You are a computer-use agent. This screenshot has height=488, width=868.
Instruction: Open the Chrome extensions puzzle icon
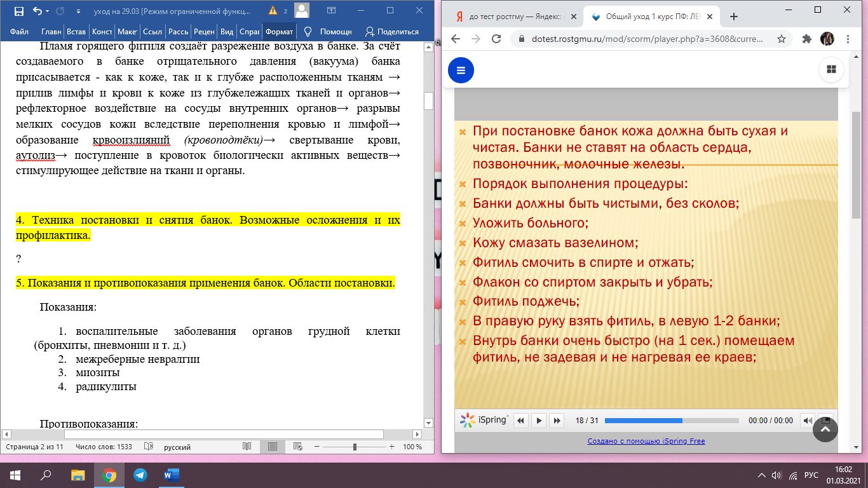coord(807,39)
